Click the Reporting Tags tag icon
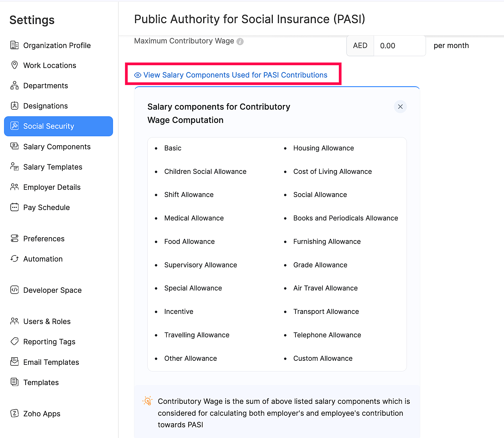Screen dimensions: 504x438 pyautogui.click(x=14, y=341)
